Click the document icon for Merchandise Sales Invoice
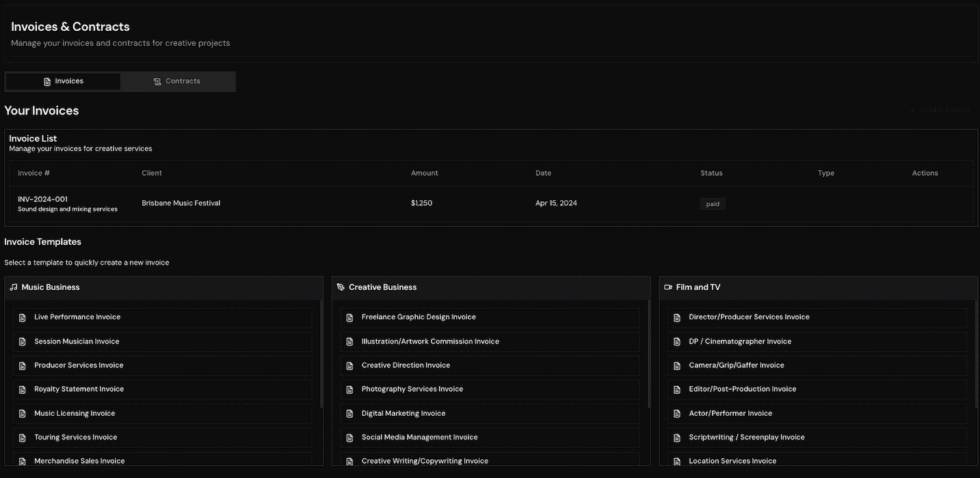Screen dimensions: 980x478 23,462
